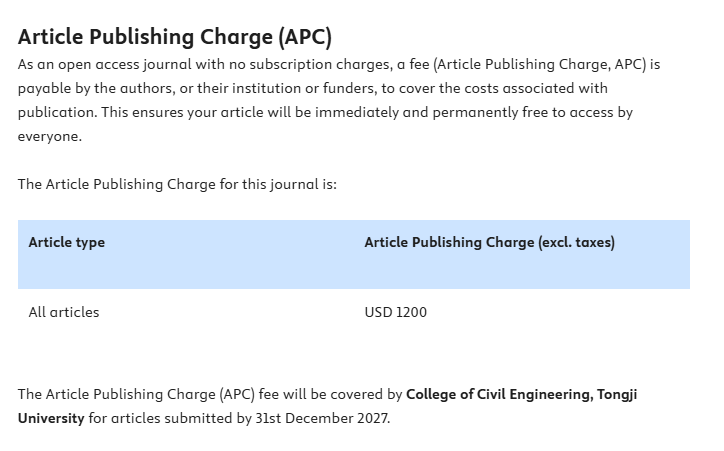724x451 pixels.
Task: Click the word "everyone." ending the paragraph
Action: pos(49,136)
